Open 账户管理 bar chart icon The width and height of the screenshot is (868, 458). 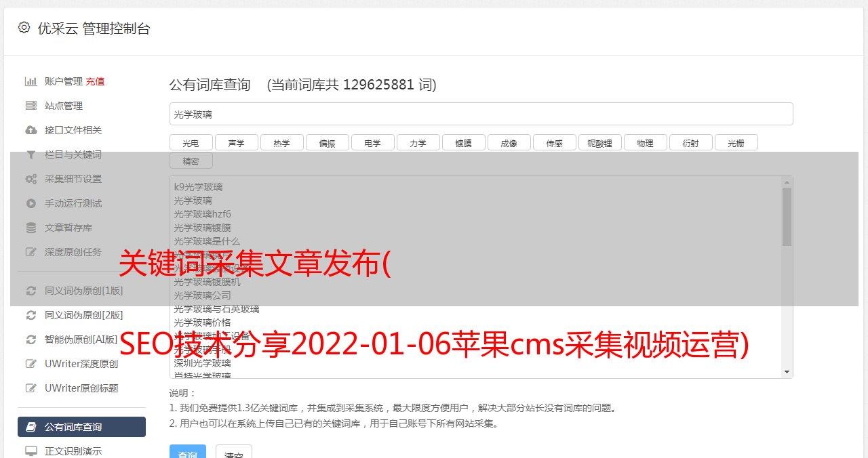pyautogui.click(x=31, y=81)
